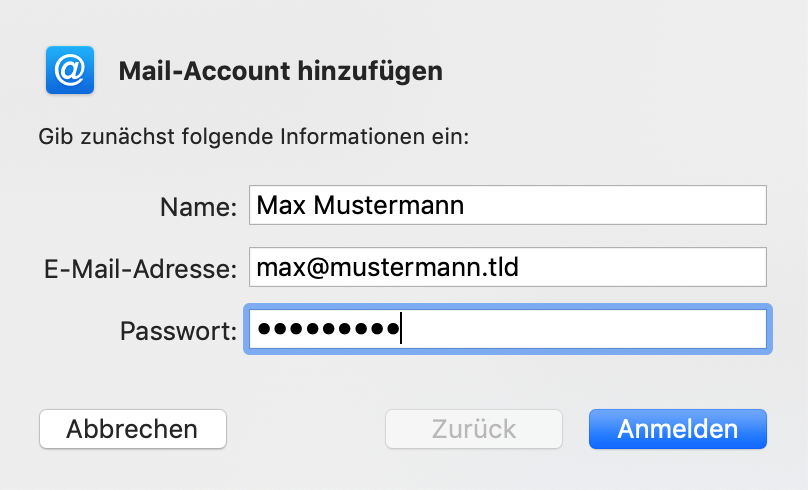Click the greyed-out Zurück button
808x490 pixels.
click(474, 429)
